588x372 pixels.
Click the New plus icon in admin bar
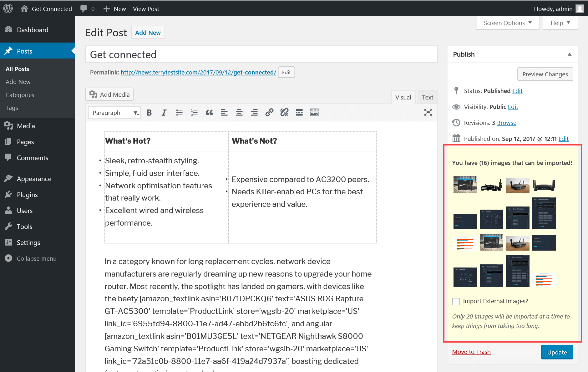(106, 9)
